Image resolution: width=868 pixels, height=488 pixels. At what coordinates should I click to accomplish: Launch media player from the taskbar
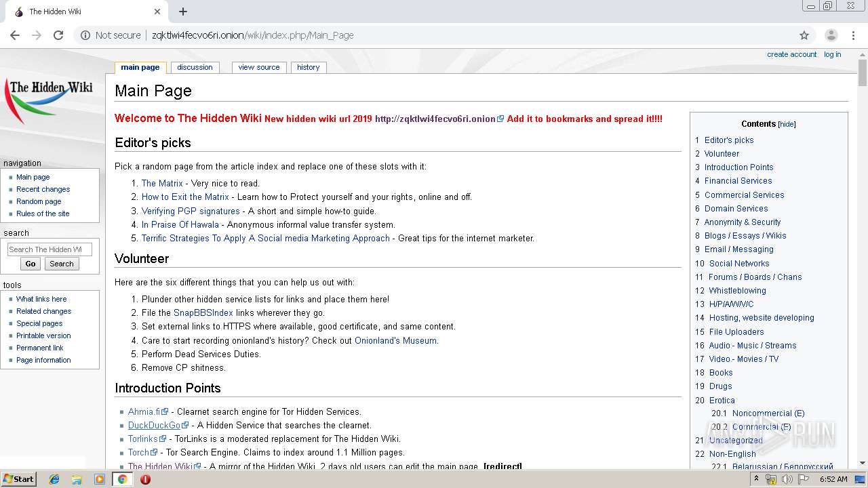click(x=100, y=479)
